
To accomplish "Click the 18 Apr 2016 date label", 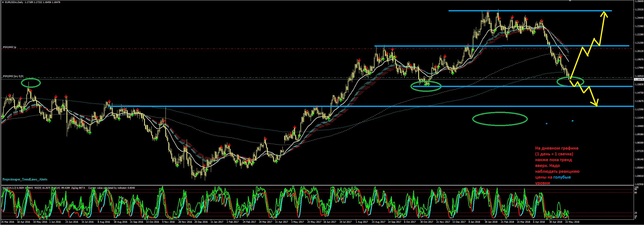I will click(x=23, y=222).
